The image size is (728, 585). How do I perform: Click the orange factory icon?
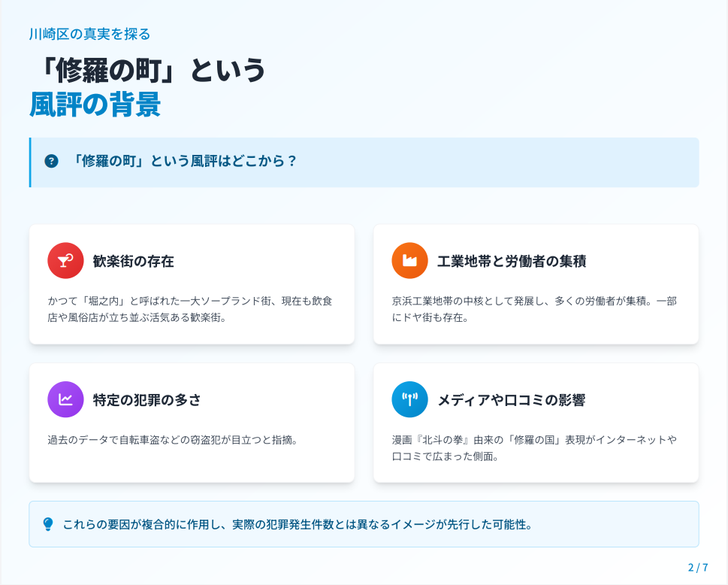coord(409,261)
